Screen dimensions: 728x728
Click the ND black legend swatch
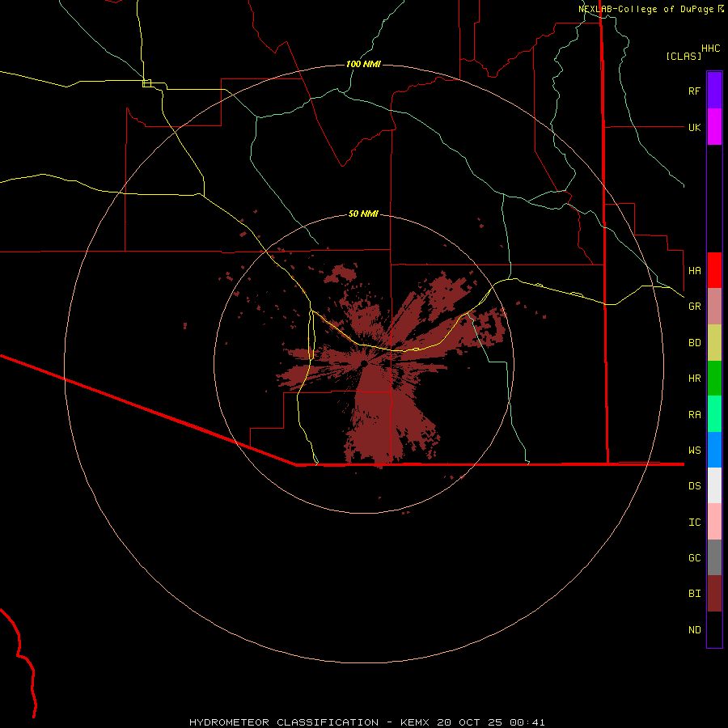pyautogui.click(x=714, y=629)
